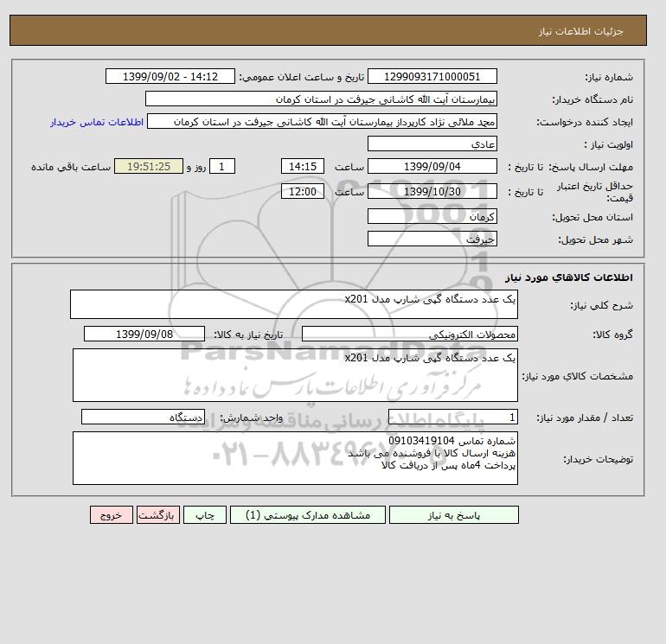Click the اطلاعات کالاهای مورد نیاز section heading
This screenshot has height=644, width=666.
[569, 277]
